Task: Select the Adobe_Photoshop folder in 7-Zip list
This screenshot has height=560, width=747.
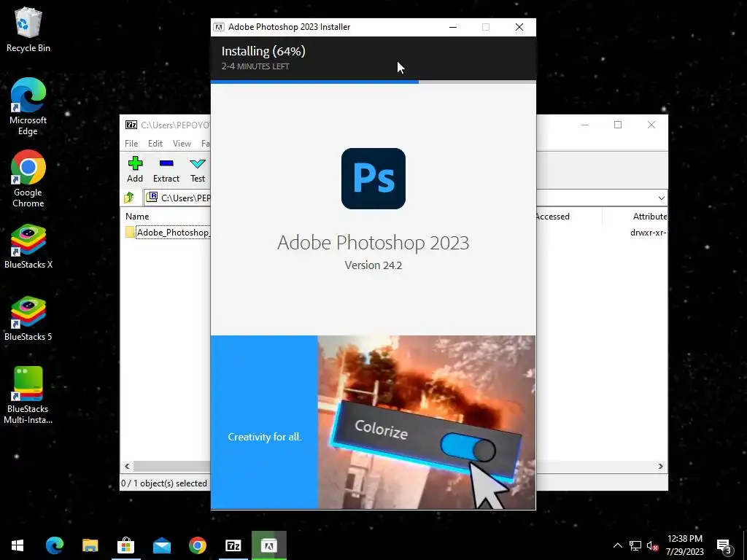Action: (167, 233)
